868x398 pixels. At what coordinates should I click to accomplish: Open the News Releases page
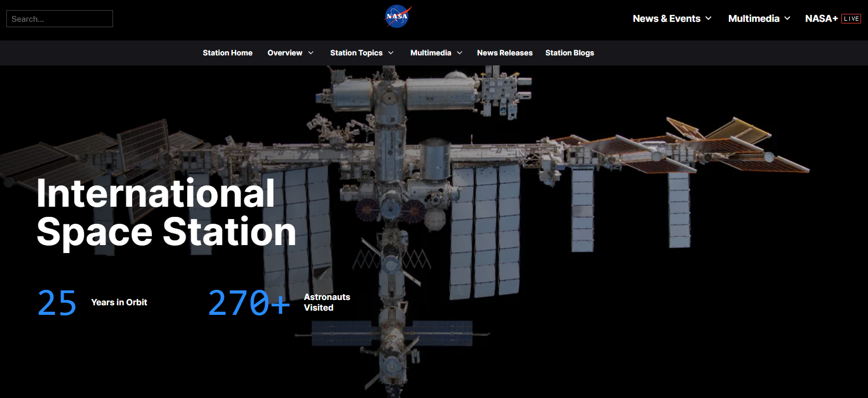(504, 53)
